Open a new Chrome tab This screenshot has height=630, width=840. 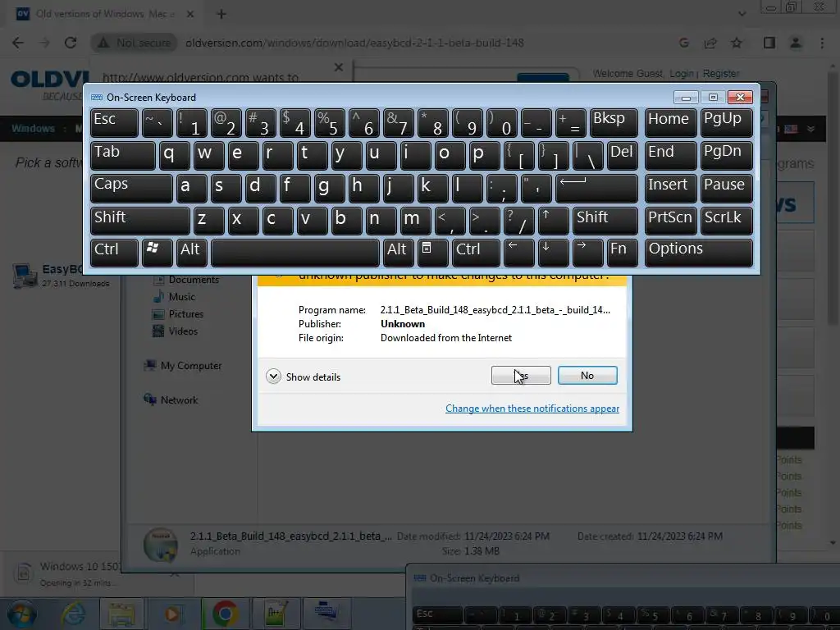(x=221, y=14)
